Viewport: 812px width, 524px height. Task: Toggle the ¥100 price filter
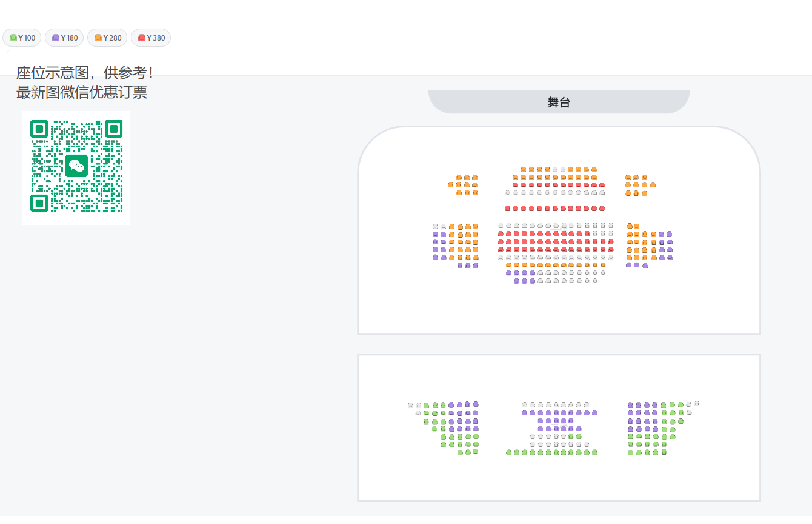pyautogui.click(x=22, y=38)
